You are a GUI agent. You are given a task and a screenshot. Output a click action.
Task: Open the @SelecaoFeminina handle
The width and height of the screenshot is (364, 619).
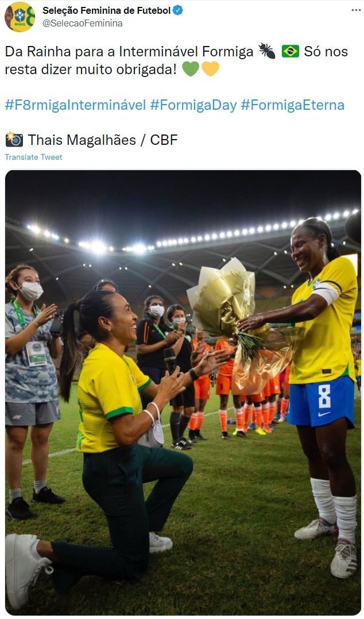click(x=83, y=24)
